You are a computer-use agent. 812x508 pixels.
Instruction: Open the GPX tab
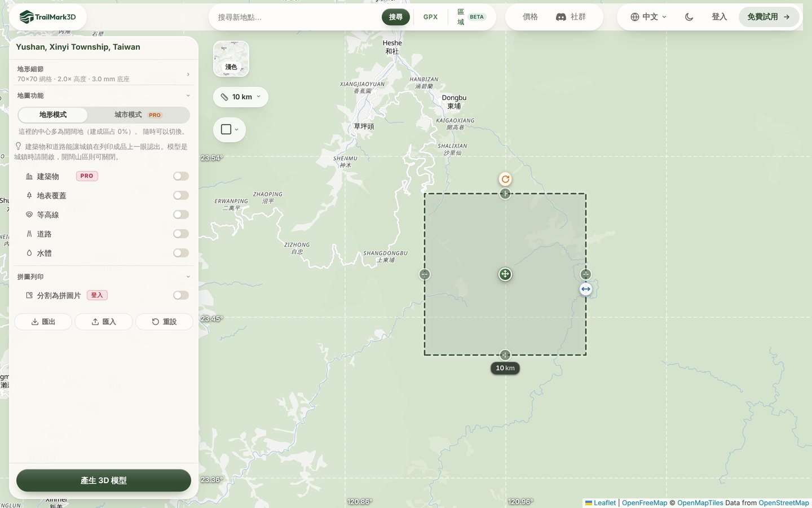pos(431,17)
